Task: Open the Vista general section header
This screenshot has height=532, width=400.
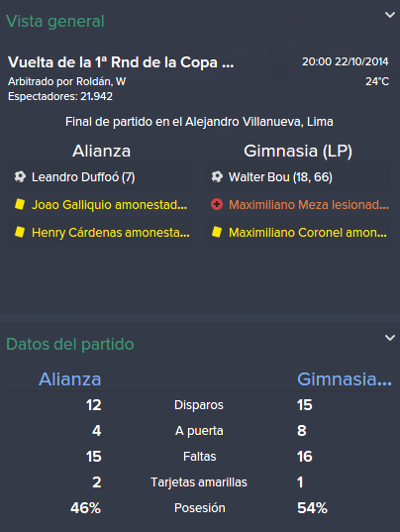Action: (55, 21)
